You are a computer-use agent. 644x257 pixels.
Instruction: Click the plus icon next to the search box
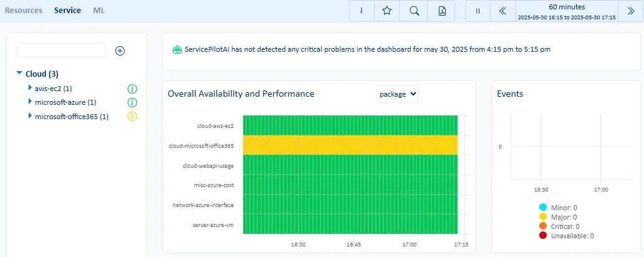click(120, 51)
